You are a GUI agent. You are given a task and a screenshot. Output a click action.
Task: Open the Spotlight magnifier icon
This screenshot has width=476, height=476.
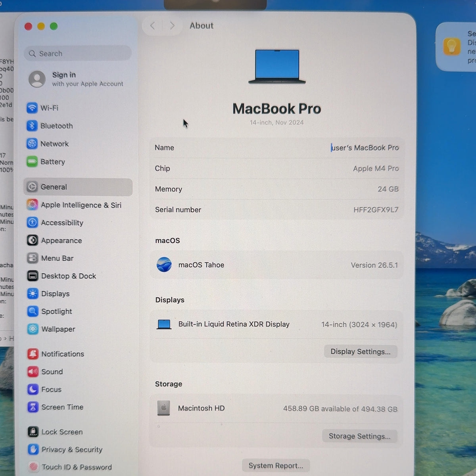tap(33, 311)
